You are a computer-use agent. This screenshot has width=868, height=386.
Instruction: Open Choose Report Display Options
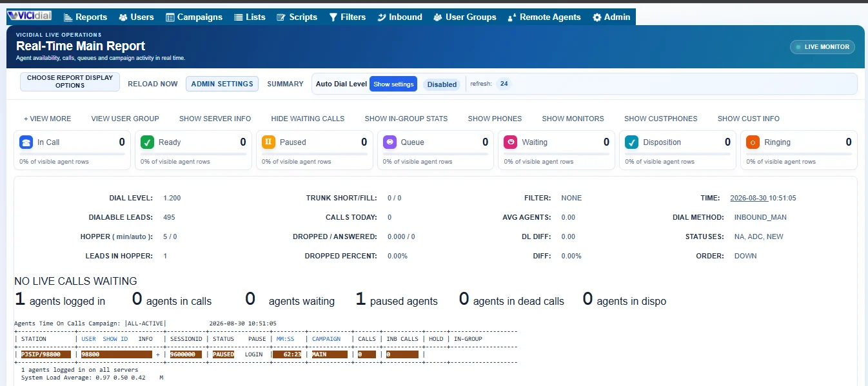70,82
